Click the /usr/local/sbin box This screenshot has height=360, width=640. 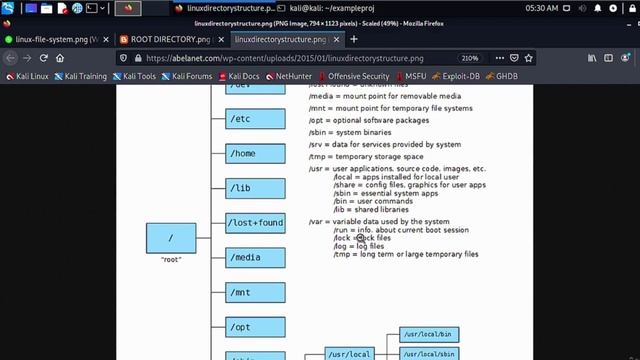429,353
